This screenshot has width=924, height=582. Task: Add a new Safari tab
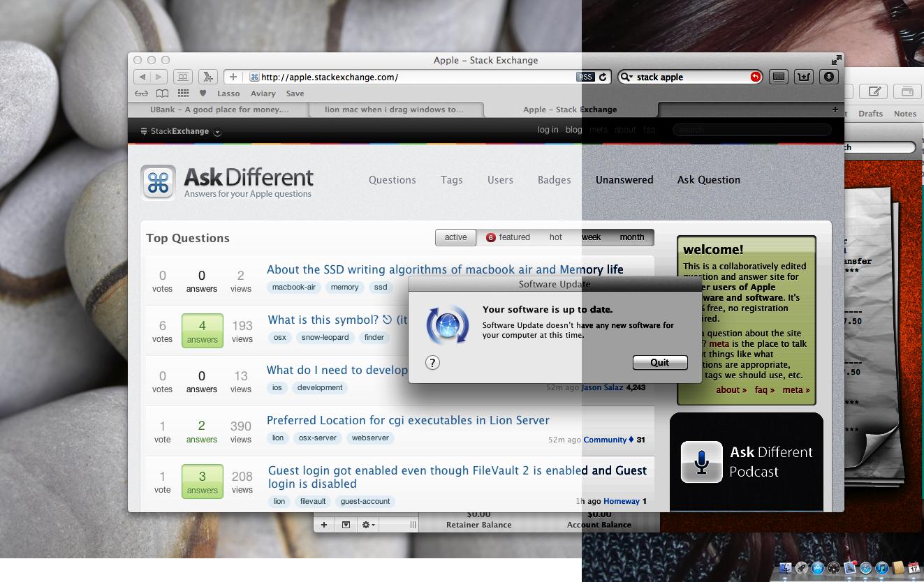point(835,110)
